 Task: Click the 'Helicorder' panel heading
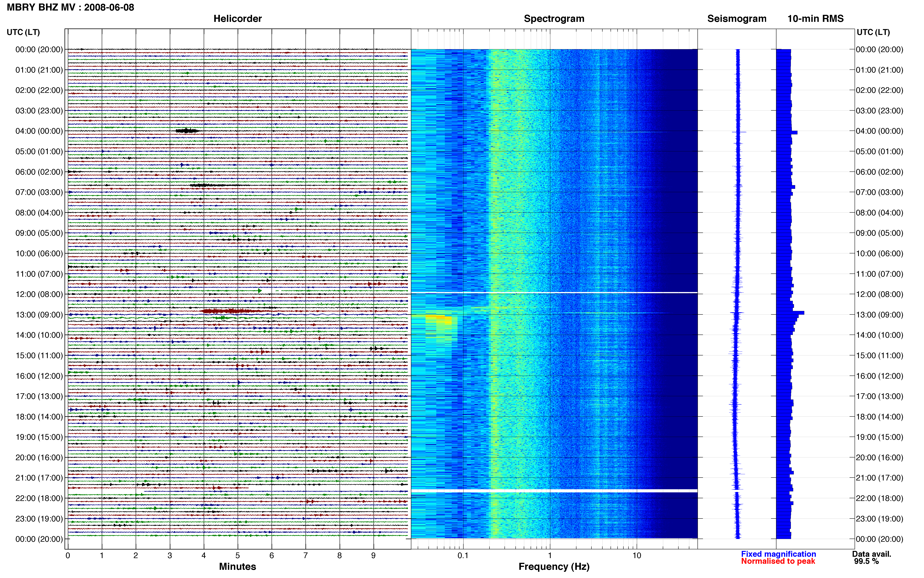(x=237, y=18)
